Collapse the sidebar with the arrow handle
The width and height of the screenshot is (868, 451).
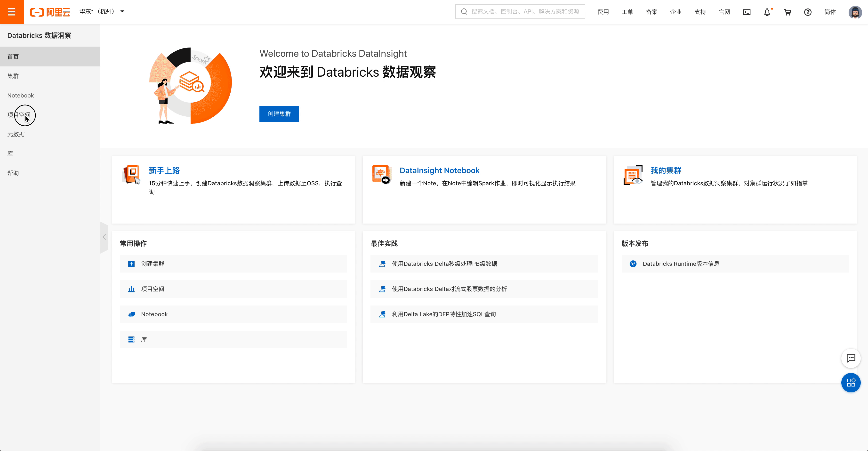(x=104, y=237)
